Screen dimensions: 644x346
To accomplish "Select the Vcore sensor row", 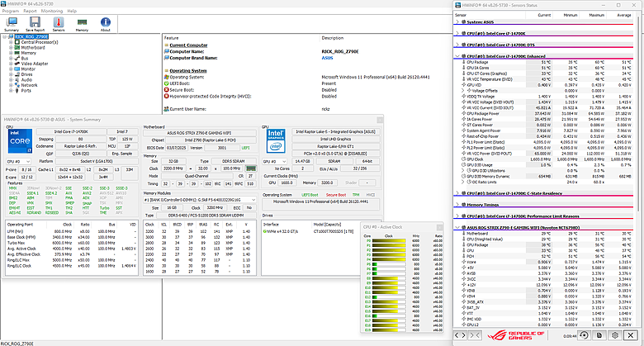I will (544, 262).
